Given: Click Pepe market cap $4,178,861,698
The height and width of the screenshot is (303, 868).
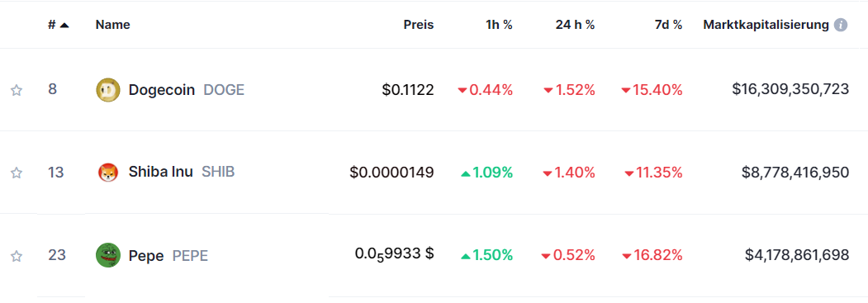Looking at the screenshot, I should click(797, 255).
